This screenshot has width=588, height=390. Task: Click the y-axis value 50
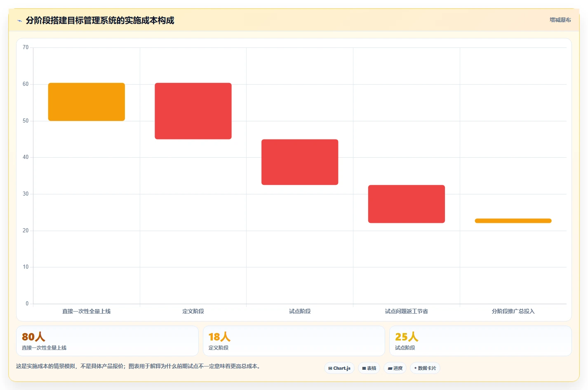(x=26, y=121)
